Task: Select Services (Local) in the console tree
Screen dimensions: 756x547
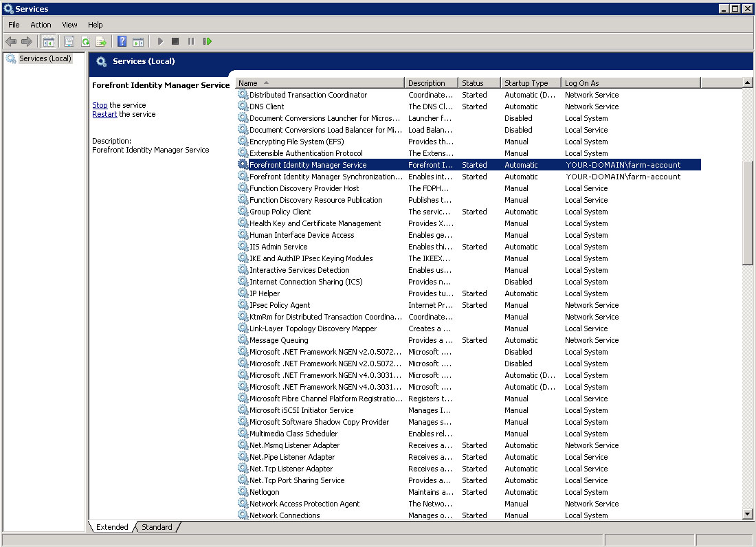Action: (x=45, y=58)
